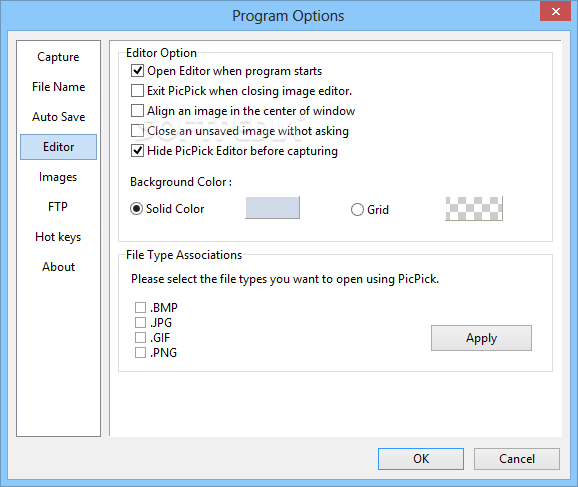Close the Program Options window
This screenshot has width=578, height=487.
coord(556,11)
